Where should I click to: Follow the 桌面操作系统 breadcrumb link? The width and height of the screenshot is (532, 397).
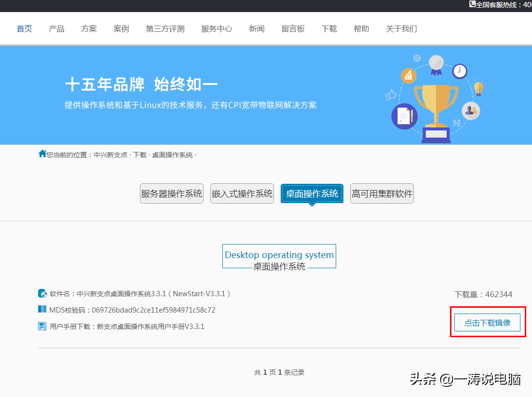point(172,155)
